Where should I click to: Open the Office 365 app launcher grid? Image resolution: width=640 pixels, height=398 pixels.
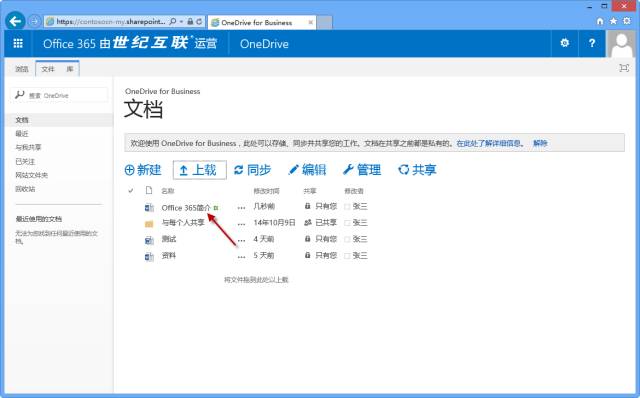[x=18, y=43]
